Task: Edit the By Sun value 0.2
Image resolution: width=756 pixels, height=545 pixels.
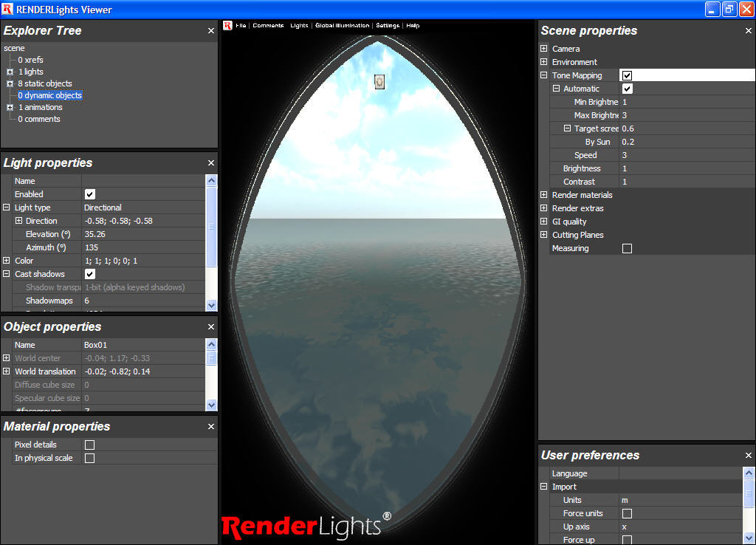Action: click(687, 142)
